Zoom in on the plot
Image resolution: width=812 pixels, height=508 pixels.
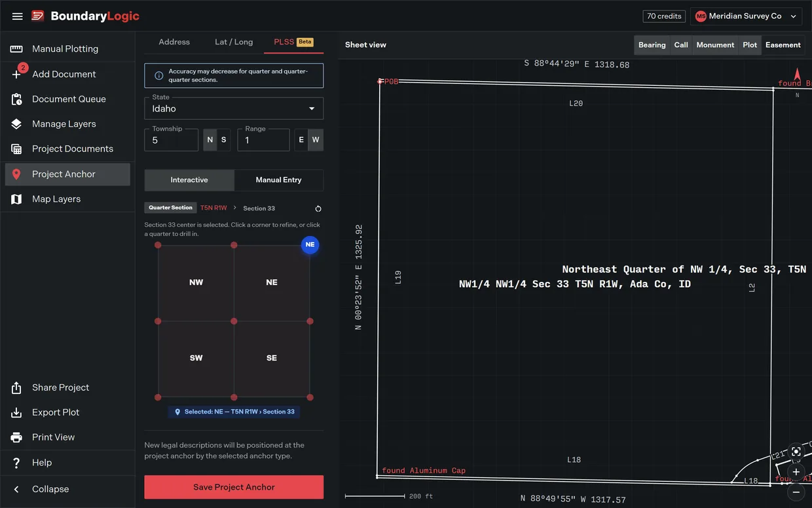796,472
